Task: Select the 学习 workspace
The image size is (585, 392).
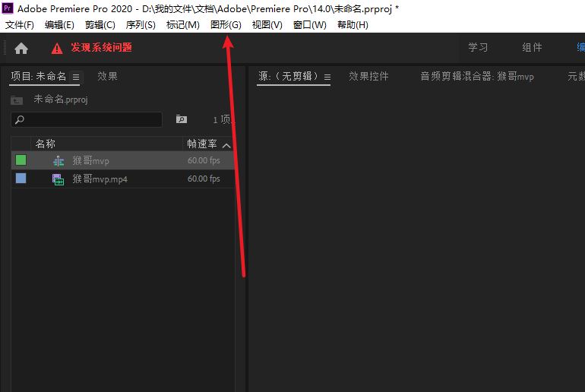Action: (478, 47)
